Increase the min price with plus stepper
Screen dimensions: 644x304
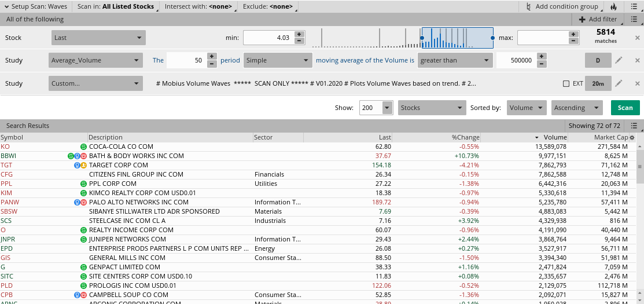pos(299,35)
